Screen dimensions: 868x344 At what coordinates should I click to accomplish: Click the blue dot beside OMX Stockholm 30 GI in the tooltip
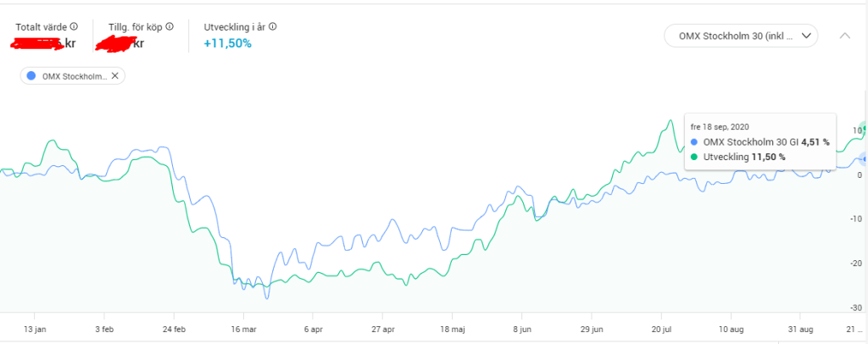click(694, 142)
